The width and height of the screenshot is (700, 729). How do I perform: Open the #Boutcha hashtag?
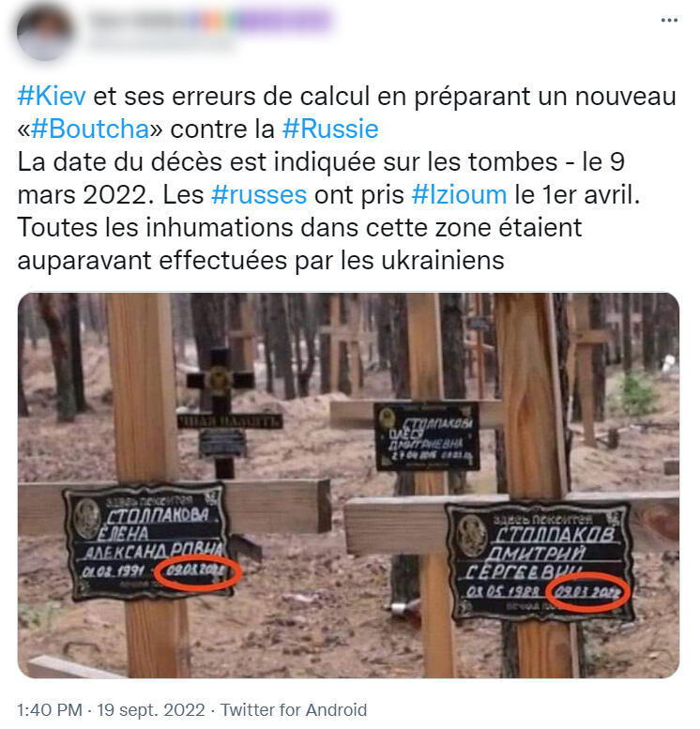[x=90, y=129]
